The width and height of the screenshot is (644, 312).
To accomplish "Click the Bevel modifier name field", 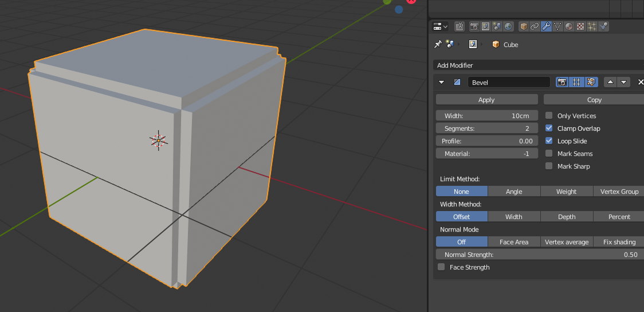I will [x=509, y=82].
